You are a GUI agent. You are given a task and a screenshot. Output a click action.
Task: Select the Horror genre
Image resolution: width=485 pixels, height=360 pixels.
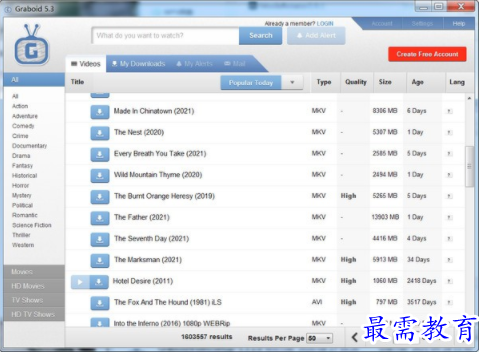pos(20,185)
